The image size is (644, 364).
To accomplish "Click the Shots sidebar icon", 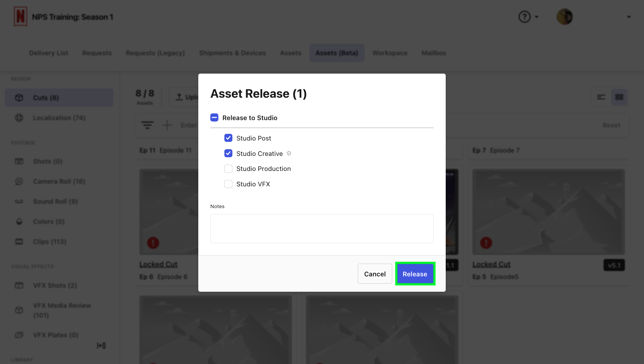I will [x=19, y=161].
